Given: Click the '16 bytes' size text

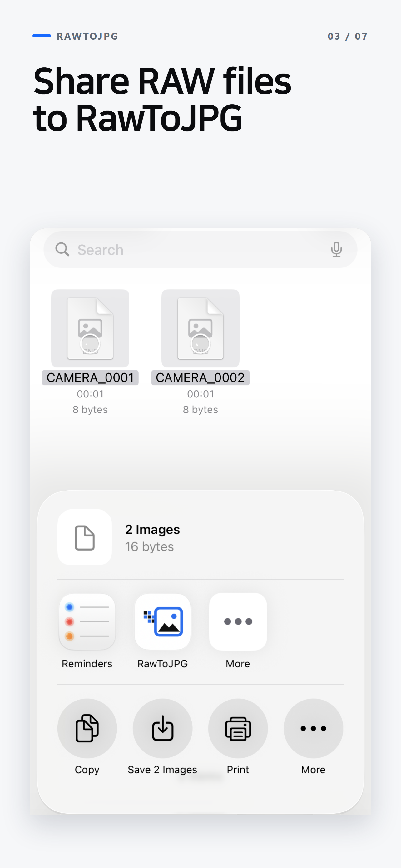Looking at the screenshot, I should (150, 546).
